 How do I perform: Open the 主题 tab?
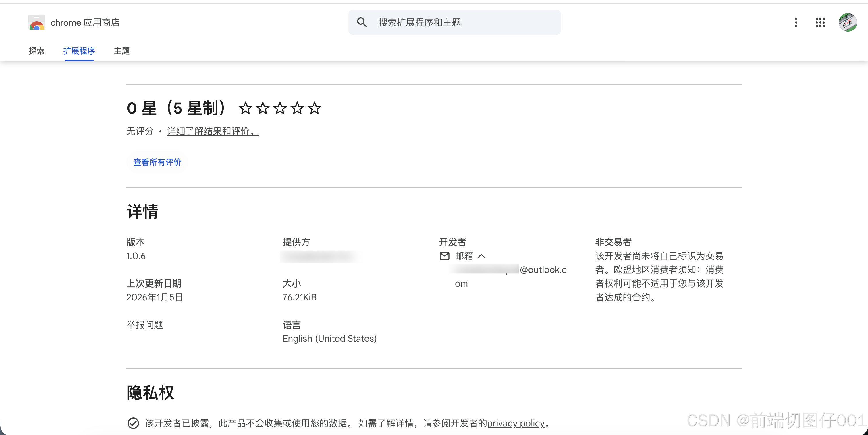pyautogui.click(x=122, y=51)
